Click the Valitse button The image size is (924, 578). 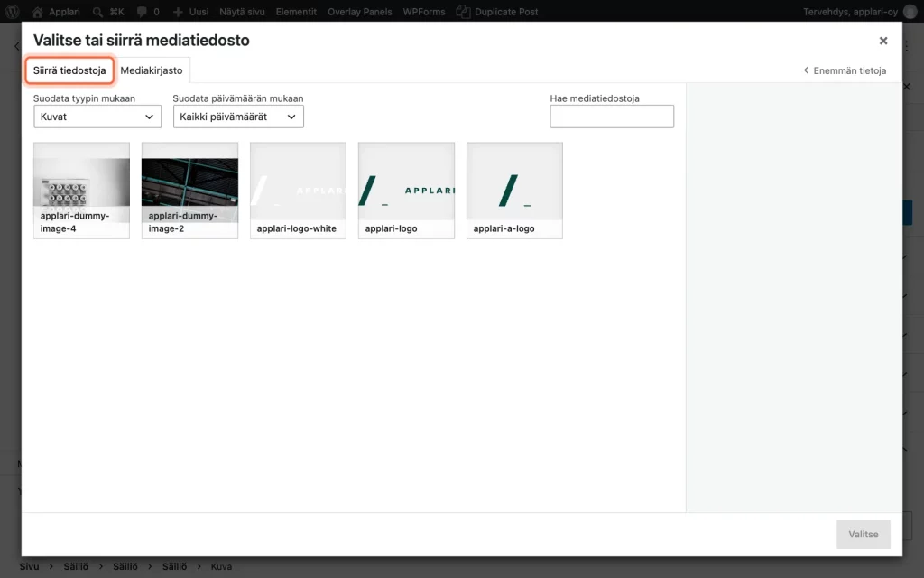[864, 534]
